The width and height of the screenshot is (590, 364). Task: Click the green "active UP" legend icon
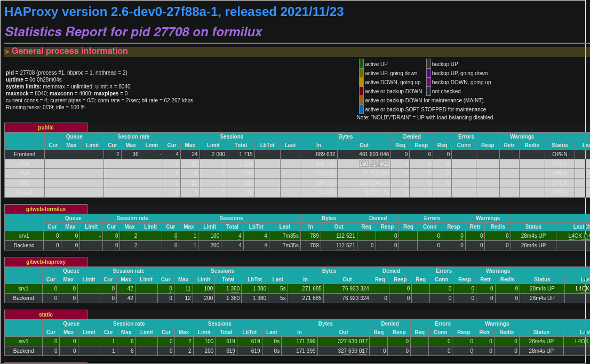point(361,64)
